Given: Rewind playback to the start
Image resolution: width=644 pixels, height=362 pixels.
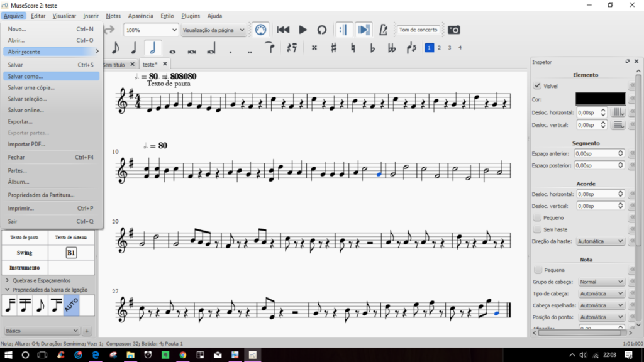Looking at the screenshot, I should click(284, 30).
